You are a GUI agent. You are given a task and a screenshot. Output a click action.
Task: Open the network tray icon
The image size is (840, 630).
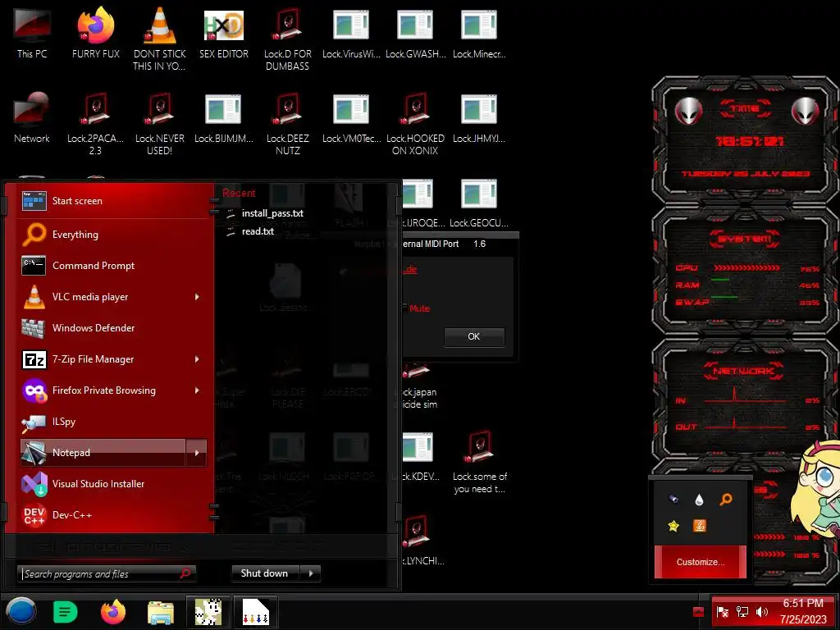coord(742,612)
